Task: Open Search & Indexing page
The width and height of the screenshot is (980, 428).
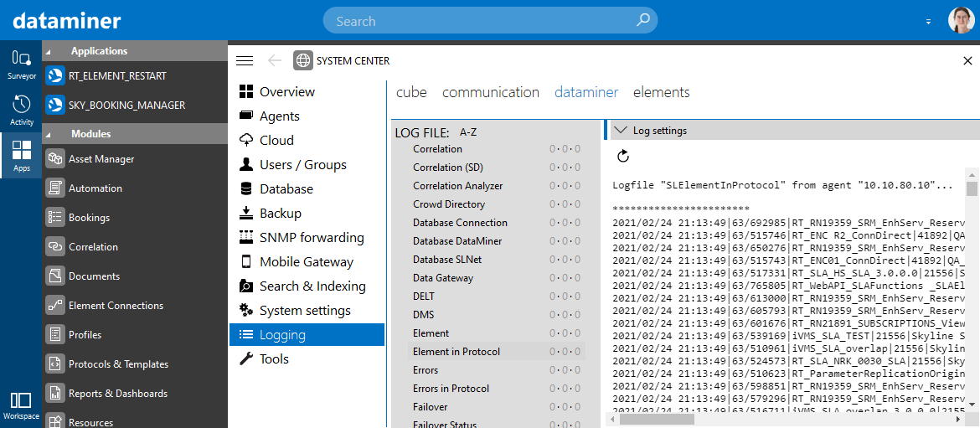Action: [x=307, y=286]
